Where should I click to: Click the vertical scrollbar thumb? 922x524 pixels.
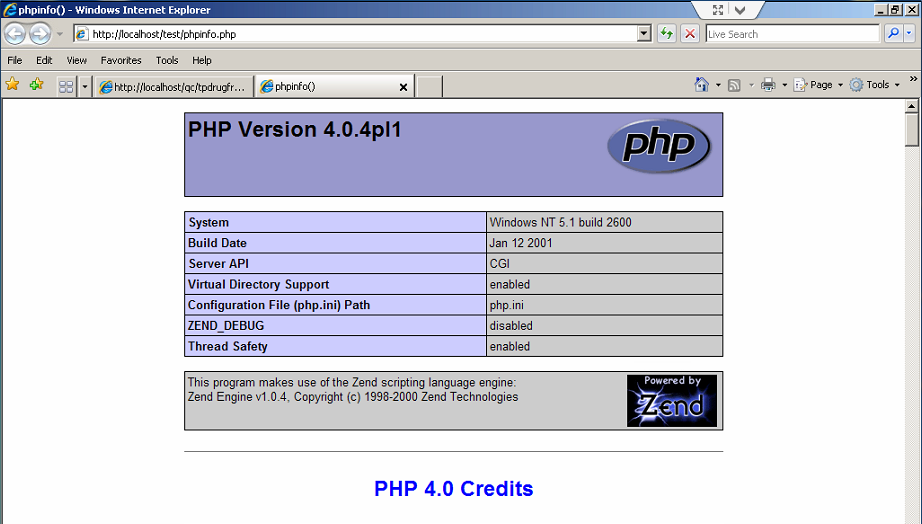911,130
